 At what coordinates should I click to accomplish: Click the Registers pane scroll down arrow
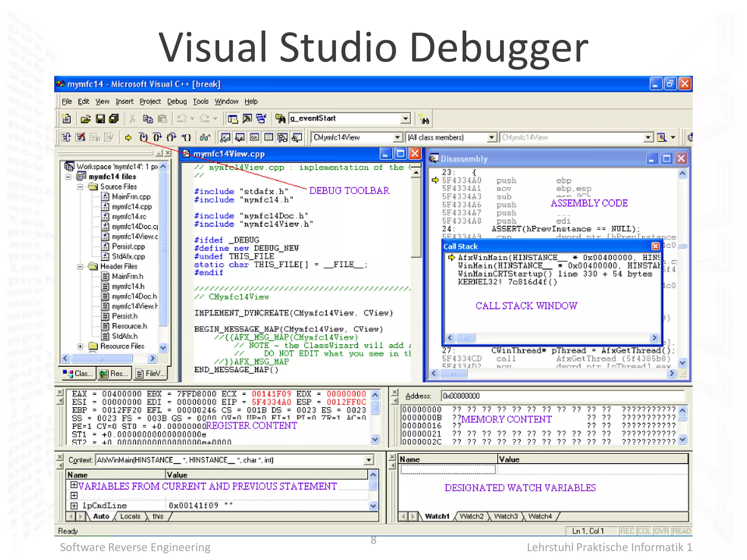375,439
